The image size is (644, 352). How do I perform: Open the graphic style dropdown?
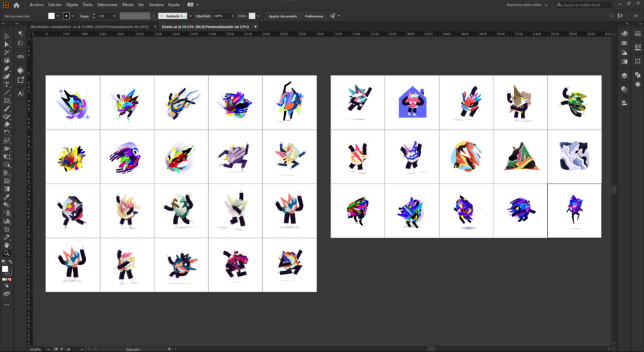258,16
